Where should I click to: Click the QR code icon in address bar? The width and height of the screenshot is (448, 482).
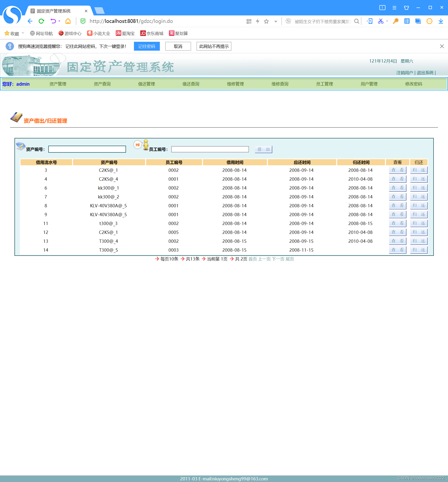coord(249,21)
